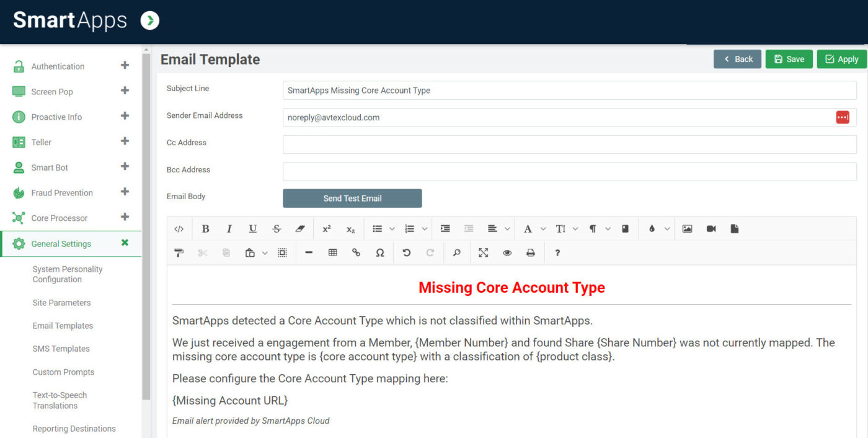Open System Personality Configuration
The width and height of the screenshot is (868, 438).
(x=68, y=274)
